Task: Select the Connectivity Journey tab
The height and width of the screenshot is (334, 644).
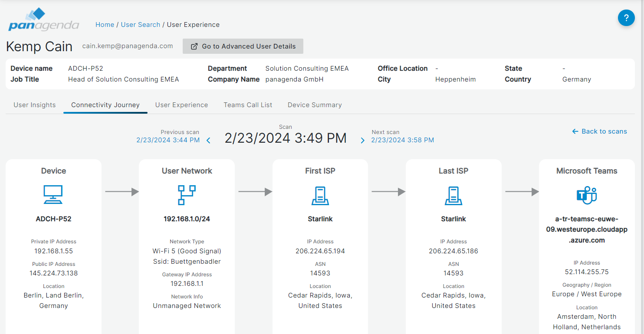Action: (x=105, y=105)
